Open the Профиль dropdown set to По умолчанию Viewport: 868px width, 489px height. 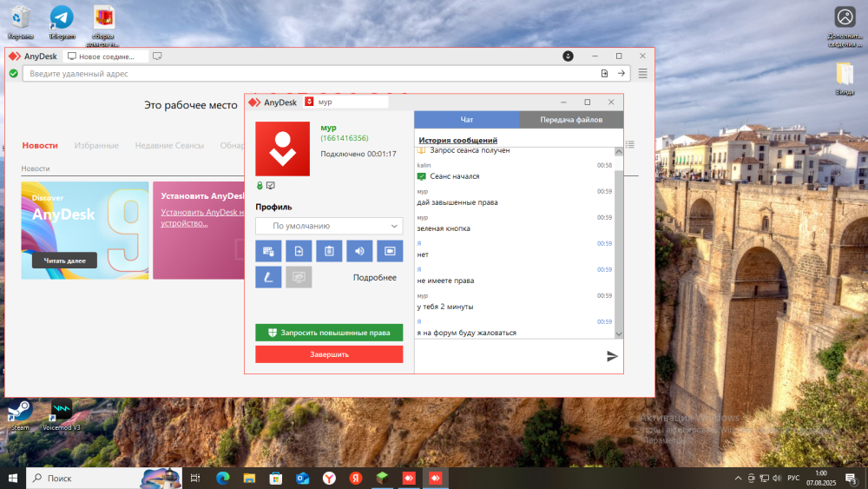pyautogui.click(x=329, y=226)
